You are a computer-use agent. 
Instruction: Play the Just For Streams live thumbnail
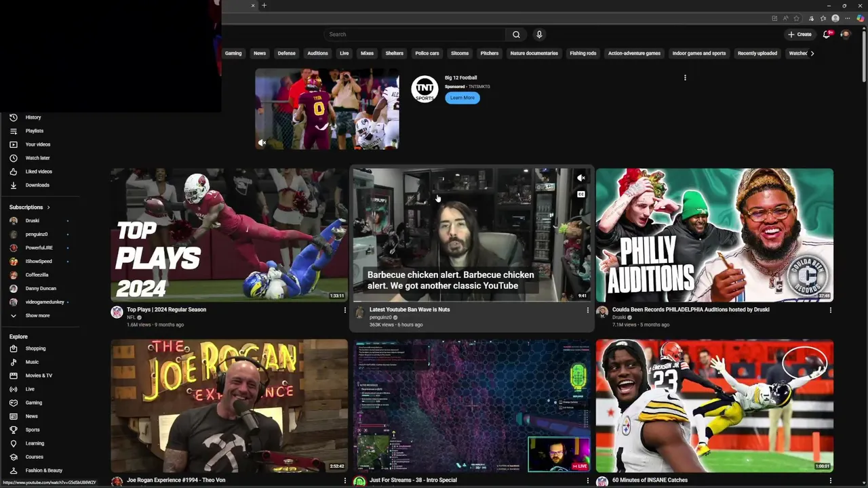pos(472,405)
